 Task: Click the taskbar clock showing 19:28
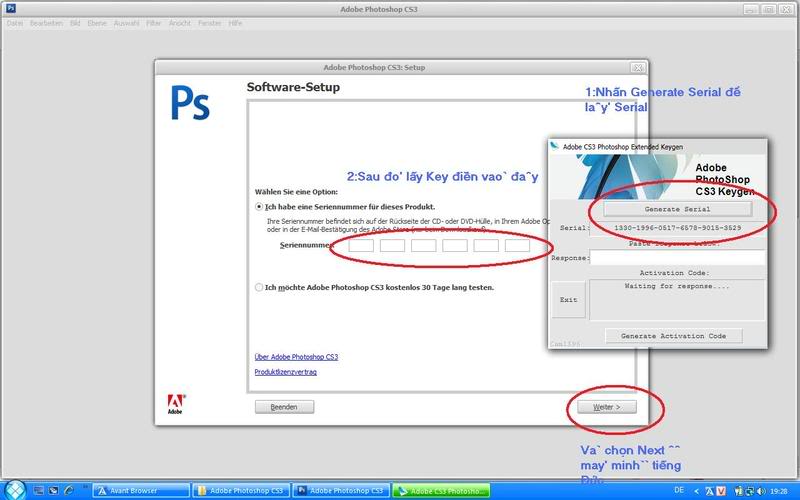(779, 491)
